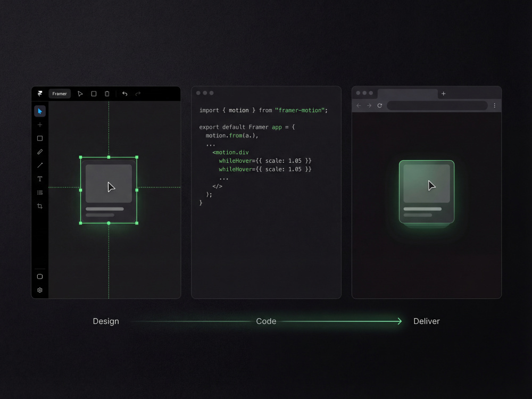
Task: Click the Framer logo icon
Action: click(40, 94)
